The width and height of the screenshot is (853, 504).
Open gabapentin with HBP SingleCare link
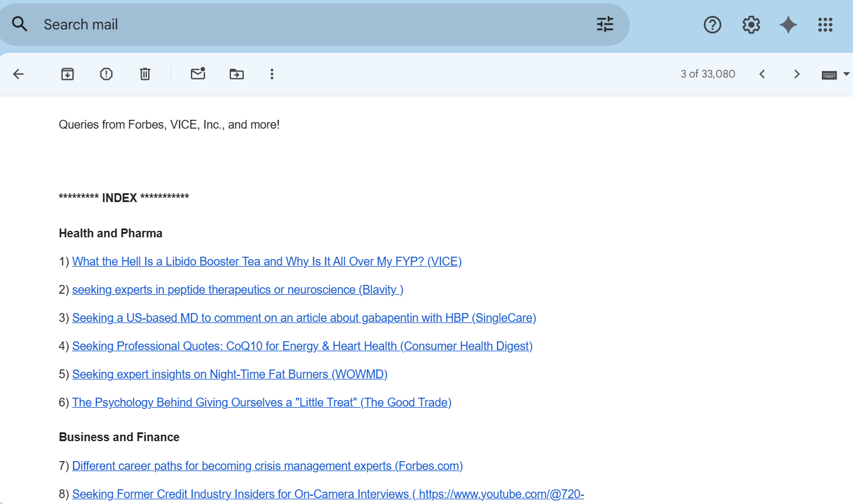click(304, 318)
